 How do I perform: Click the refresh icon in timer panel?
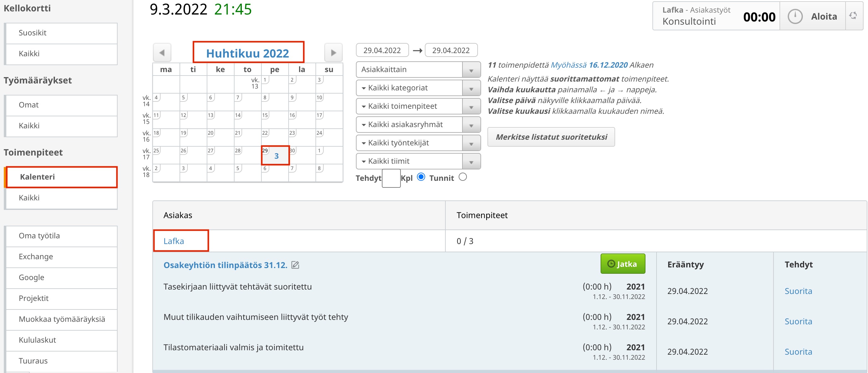pos(853,16)
